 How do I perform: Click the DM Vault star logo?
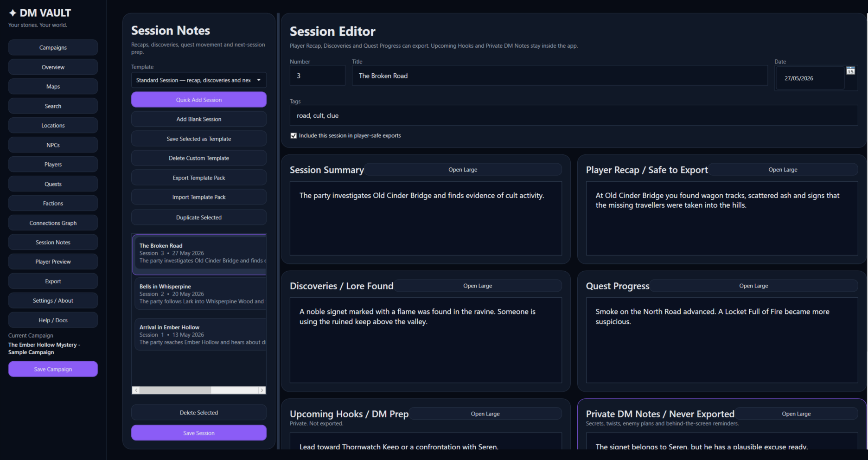pyautogui.click(x=13, y=13)
